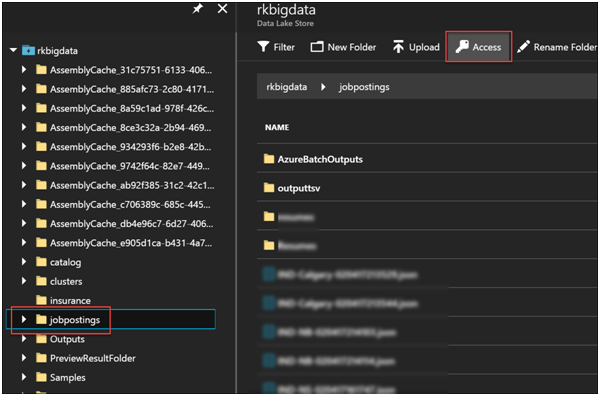The image size is (600, 396).
Task: Click the folder icon next to Outputs
Action: 41,339
